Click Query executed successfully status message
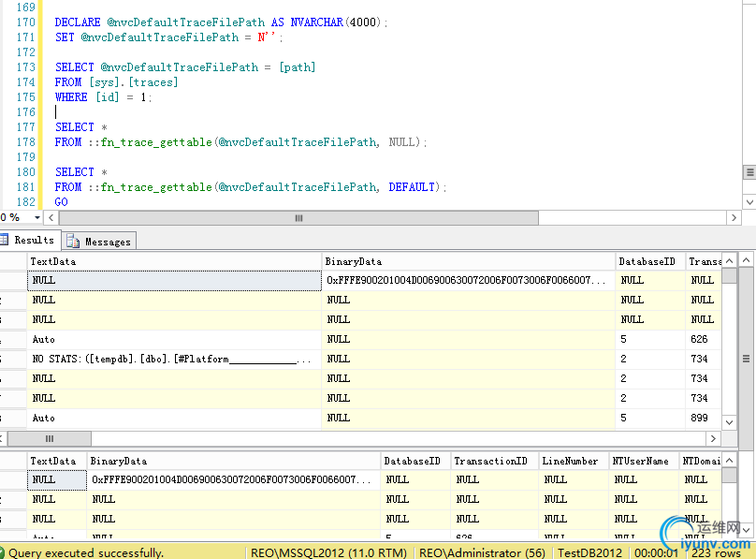The image size is (756, 559). coord(86,552)
